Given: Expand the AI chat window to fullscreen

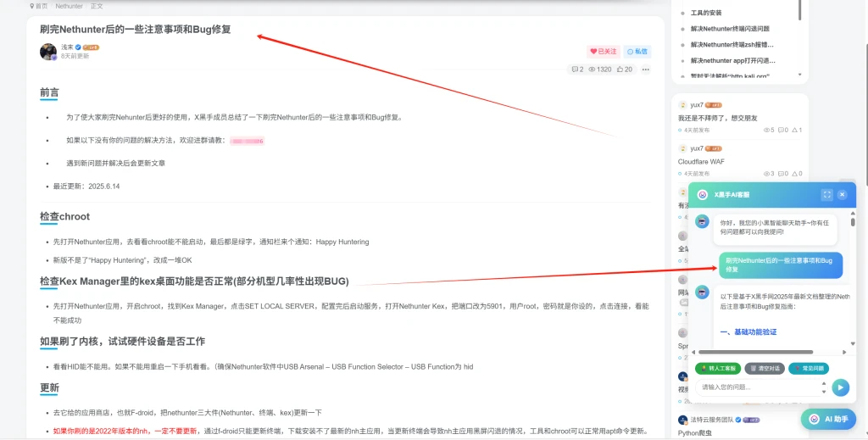Looking at the screenshot, I should (826, 195).
